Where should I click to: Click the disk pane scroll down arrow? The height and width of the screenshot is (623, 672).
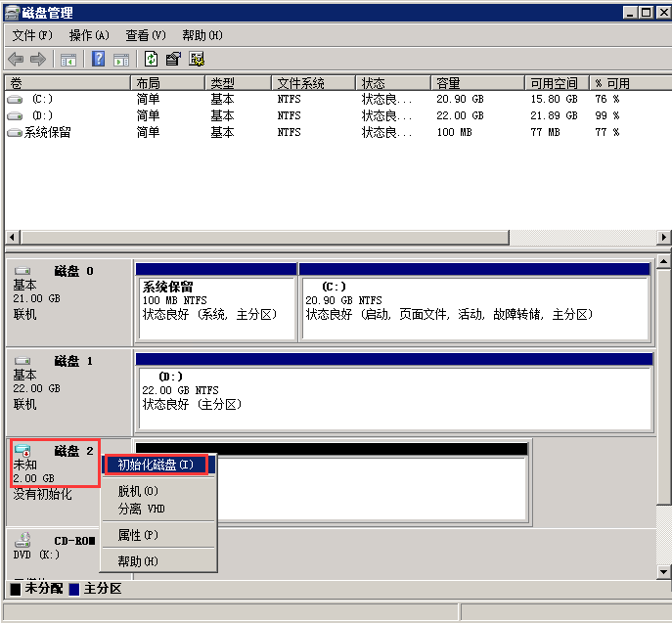point(663,571)
